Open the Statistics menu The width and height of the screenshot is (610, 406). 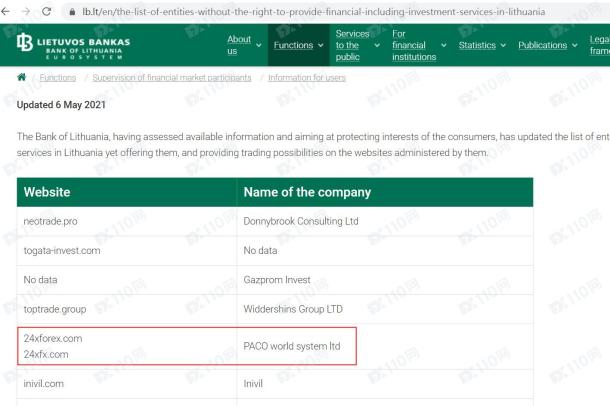[477, 45]
